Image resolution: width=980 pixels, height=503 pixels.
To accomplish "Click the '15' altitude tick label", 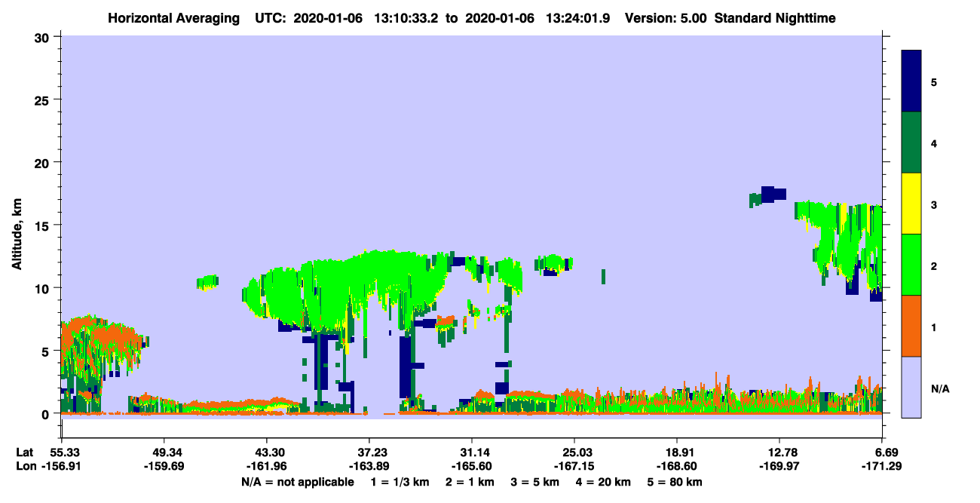I will tap(44, 225).
